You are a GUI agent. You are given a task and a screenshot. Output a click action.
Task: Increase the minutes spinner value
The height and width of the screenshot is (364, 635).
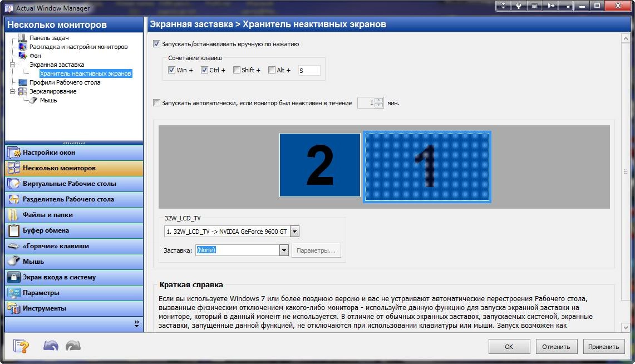click(379, 100)
